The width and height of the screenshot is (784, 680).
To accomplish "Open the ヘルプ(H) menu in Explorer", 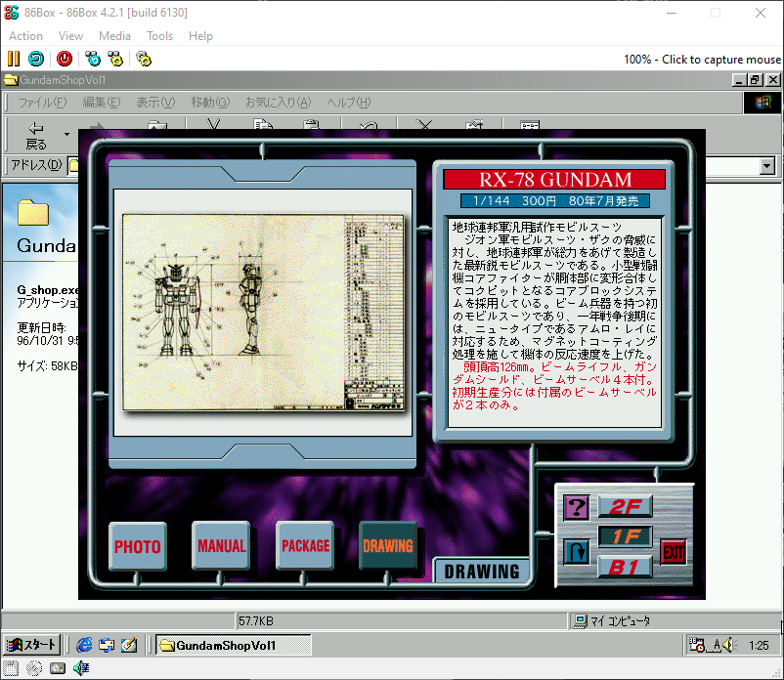I will [349, 103].
